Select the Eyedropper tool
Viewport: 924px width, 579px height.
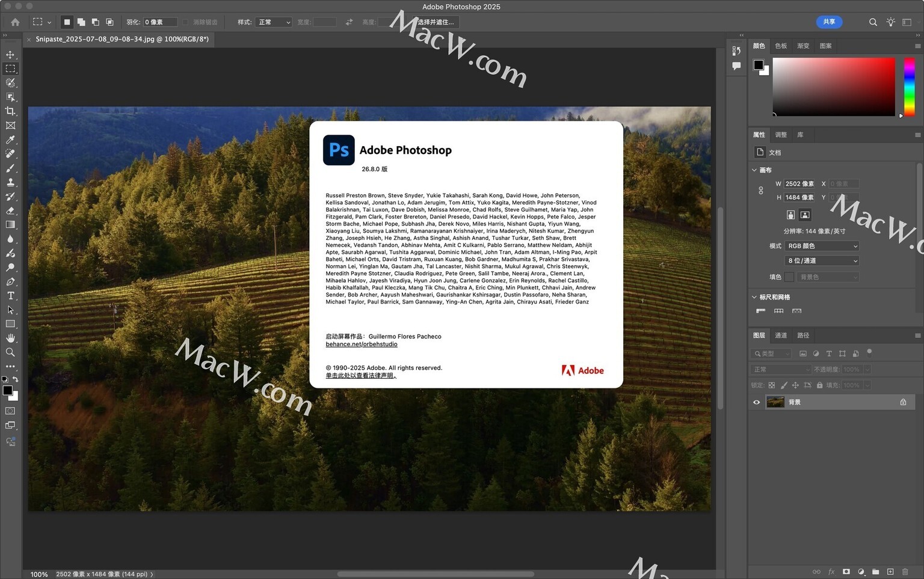point(10,139)
